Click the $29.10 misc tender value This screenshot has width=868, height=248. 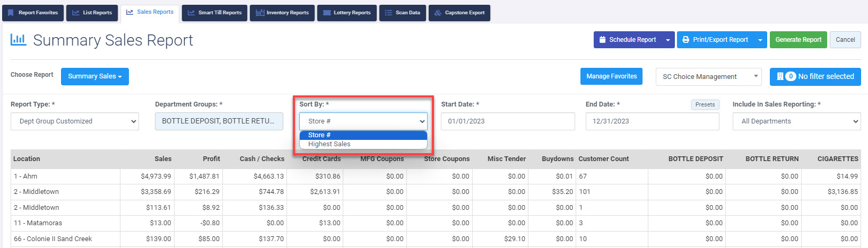515,239
